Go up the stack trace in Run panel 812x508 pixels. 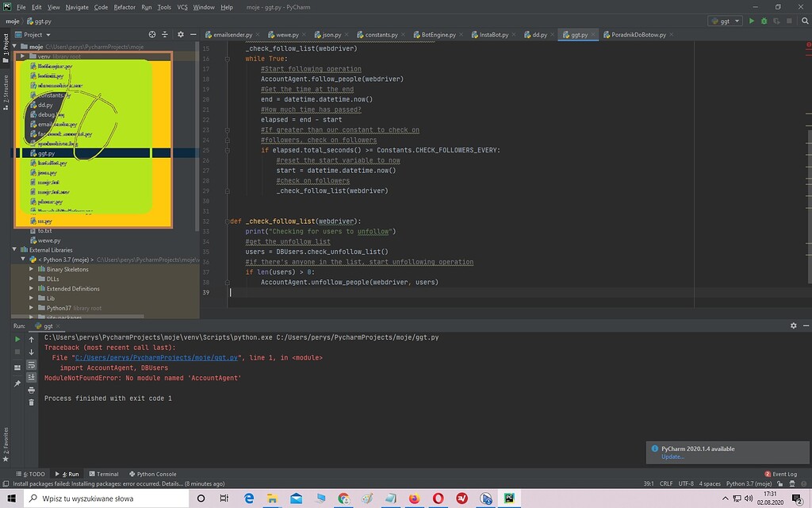(31, 340)
